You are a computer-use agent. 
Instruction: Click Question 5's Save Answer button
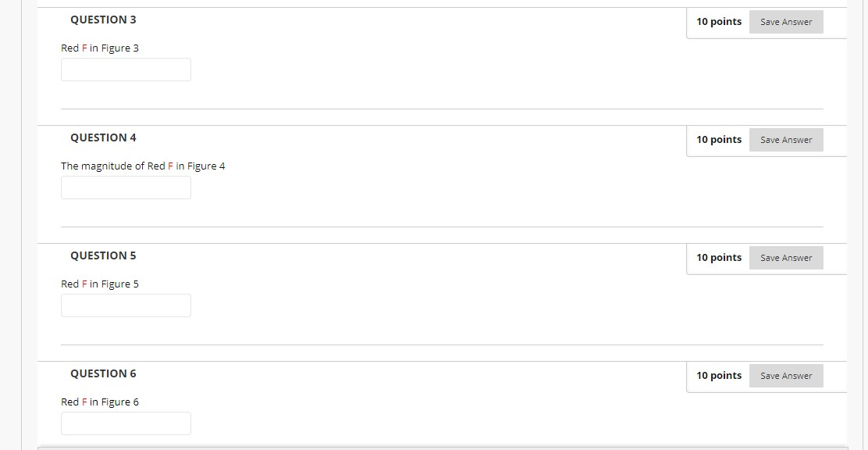pos(786,259)
